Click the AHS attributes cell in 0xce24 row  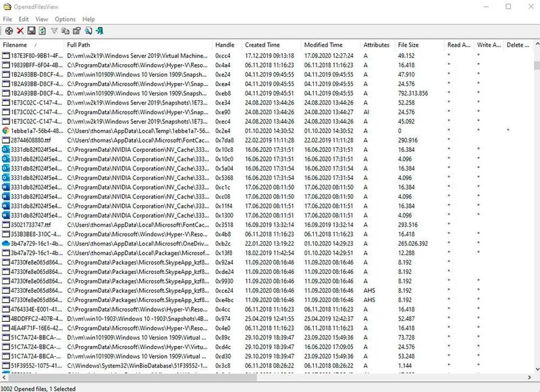[x=369, y=291]
